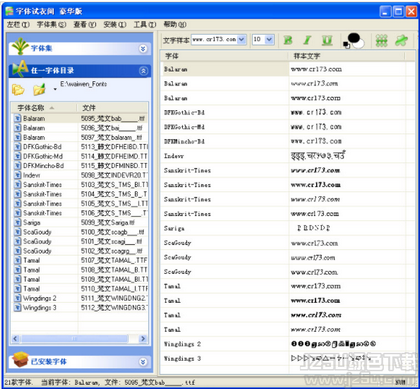Open the foreground/background color picker

pyautogui.click(x=353, y=41)
